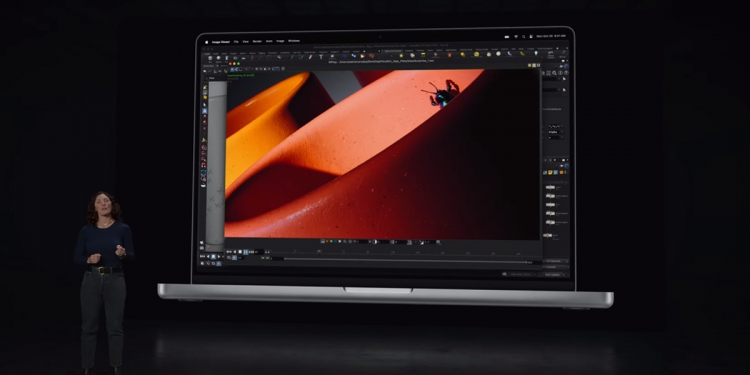The image size is (750, 375).
Task: Select the Font 'T' shelf tool
Action: tap(321, 56)
